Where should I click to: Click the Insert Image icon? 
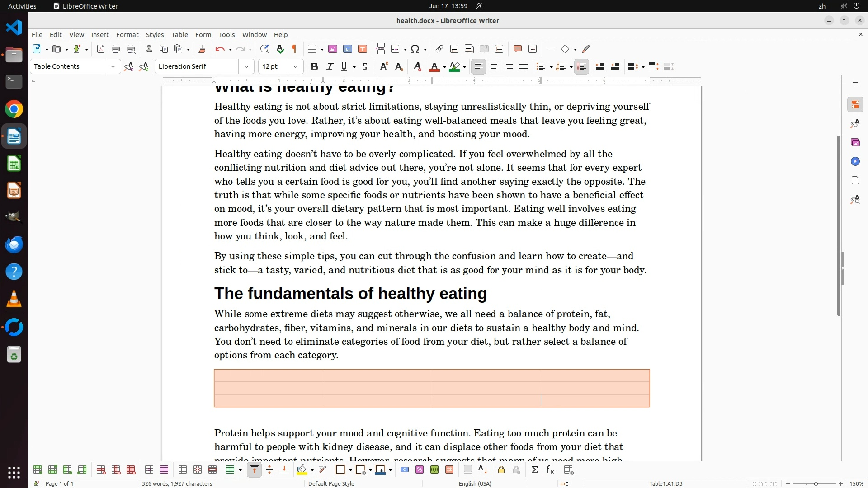click(x=333, y=49)
